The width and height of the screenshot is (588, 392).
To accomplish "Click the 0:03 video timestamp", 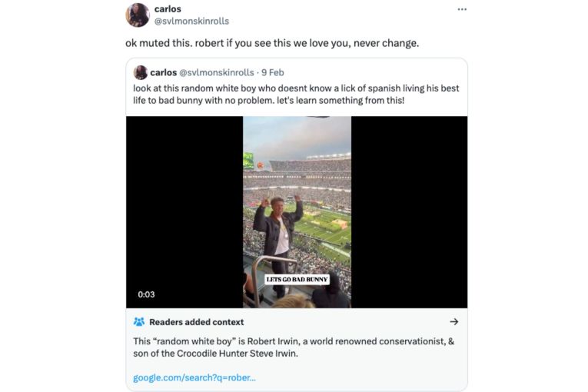I will pos(146,294).
